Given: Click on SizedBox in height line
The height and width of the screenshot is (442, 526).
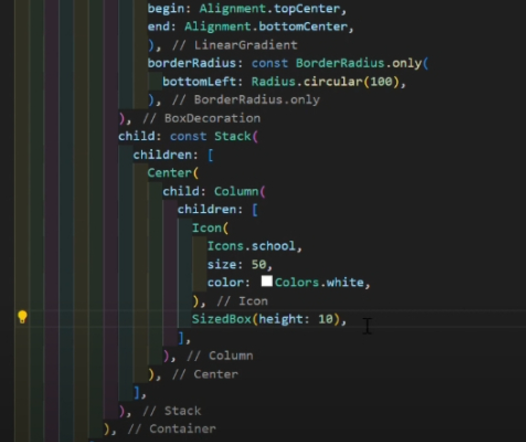Looking at the screenshot, I should click(221, 319).
